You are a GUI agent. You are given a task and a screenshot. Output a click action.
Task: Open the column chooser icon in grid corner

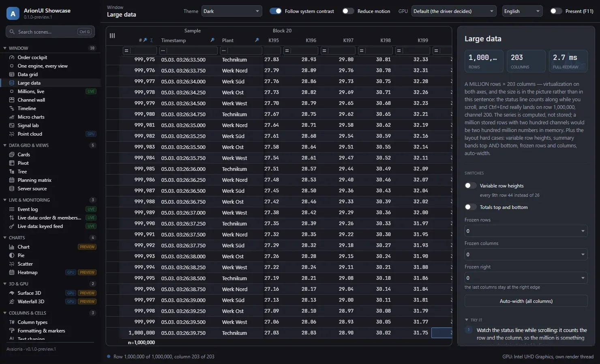(112, 36)
